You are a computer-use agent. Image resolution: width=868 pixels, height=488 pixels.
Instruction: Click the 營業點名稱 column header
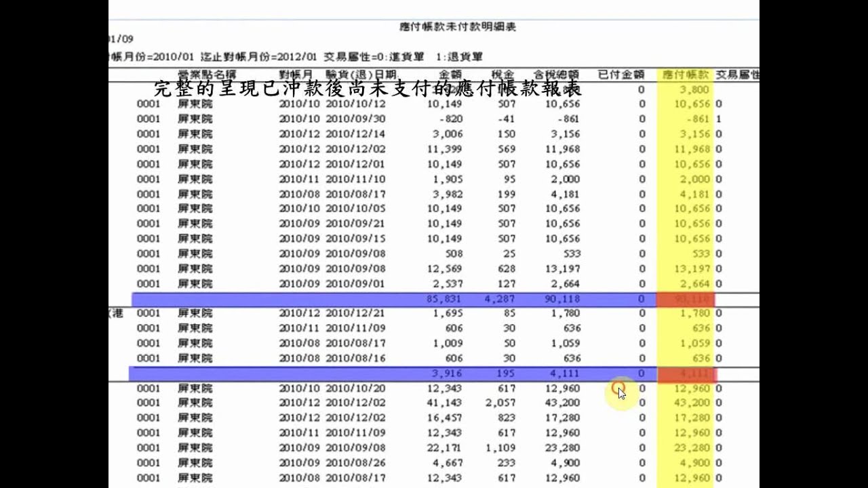tap(207, 75)
